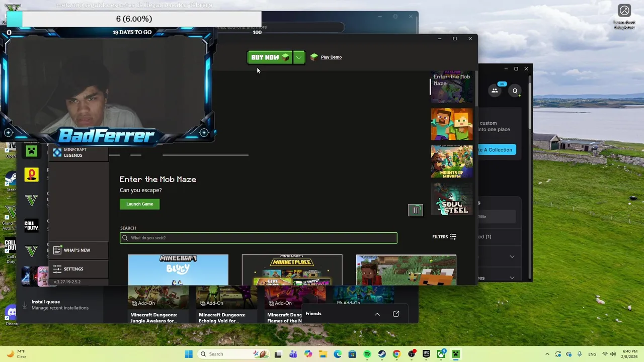Image resolution: width=644 pixels, height=362 pixels.
Task: Pop out the Friends panel
Action: 396,314
